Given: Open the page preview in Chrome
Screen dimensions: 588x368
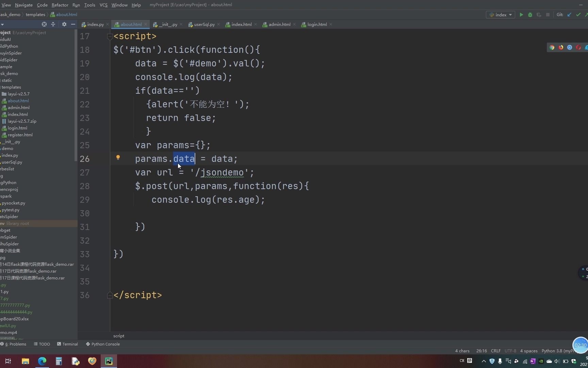Looking at the screenshot, I should pos(552,47).
